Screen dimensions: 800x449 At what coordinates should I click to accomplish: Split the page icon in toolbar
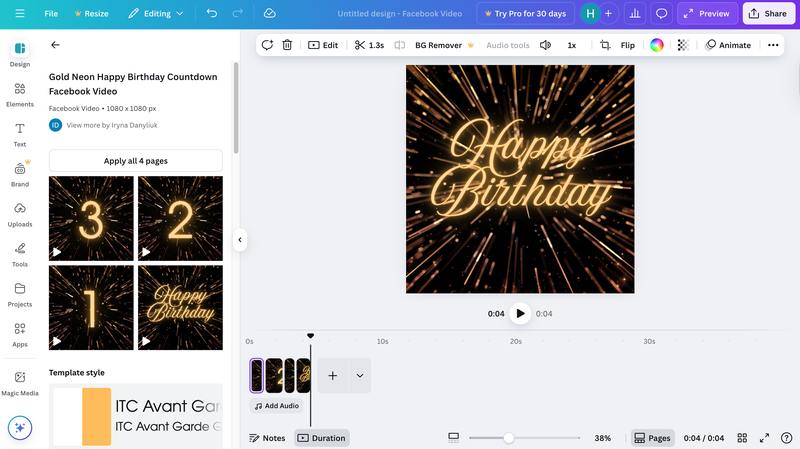399,45
